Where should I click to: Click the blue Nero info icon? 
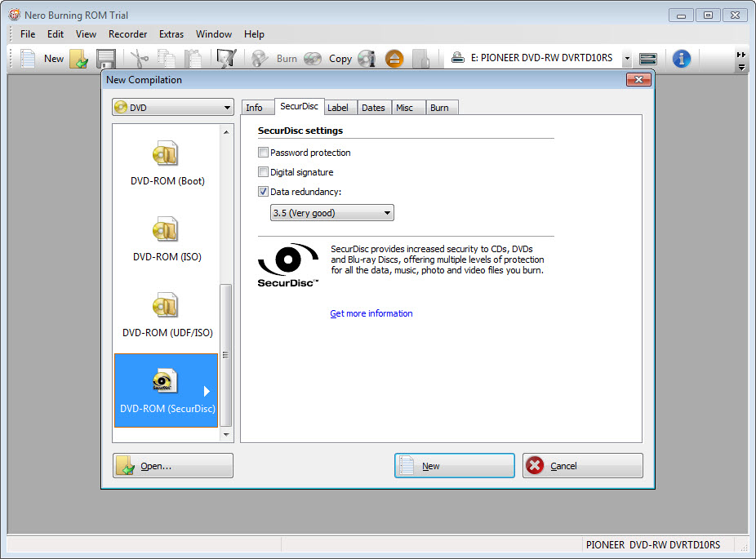pyautogui.click(x=681, y=58)
